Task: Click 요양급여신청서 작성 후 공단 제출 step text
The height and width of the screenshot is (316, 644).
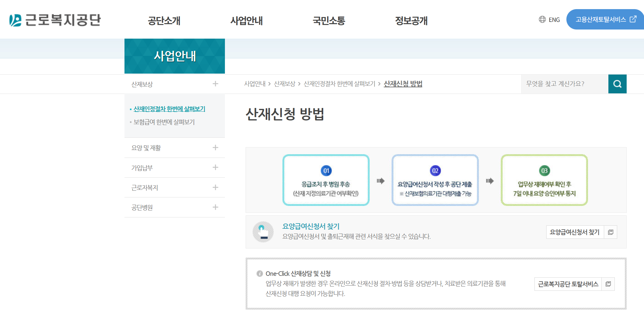Action: [x=435, y=184]
